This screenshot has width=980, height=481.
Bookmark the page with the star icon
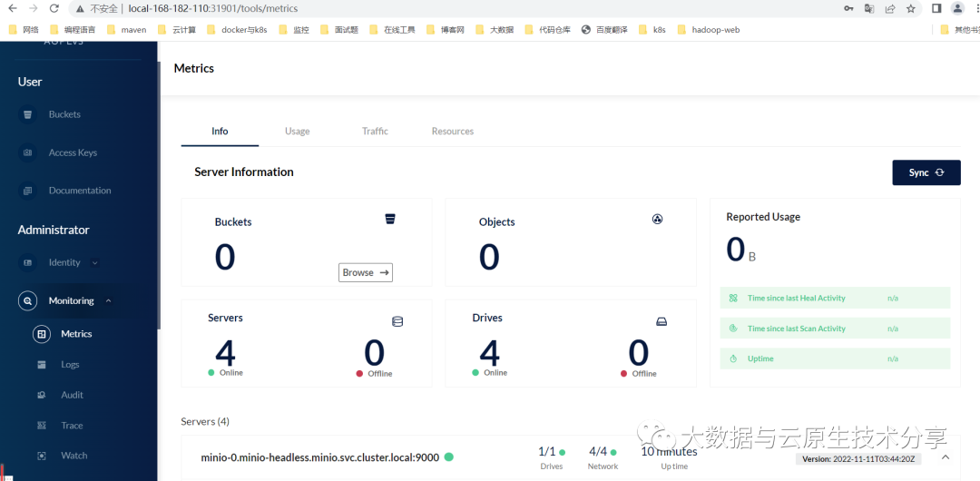coord(911,9)
